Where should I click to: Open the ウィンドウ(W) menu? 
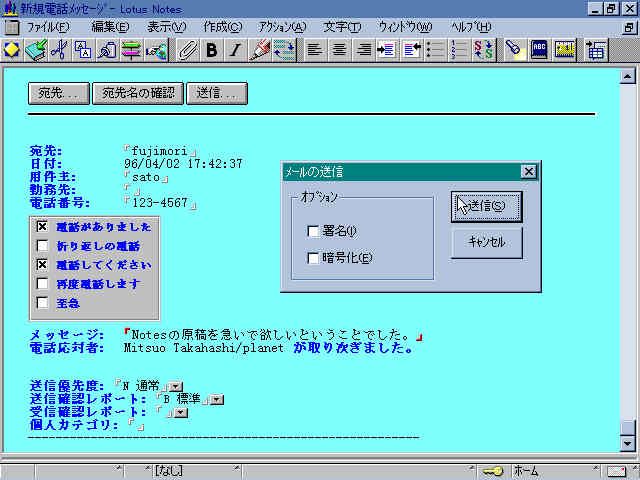tap(405, 27)
